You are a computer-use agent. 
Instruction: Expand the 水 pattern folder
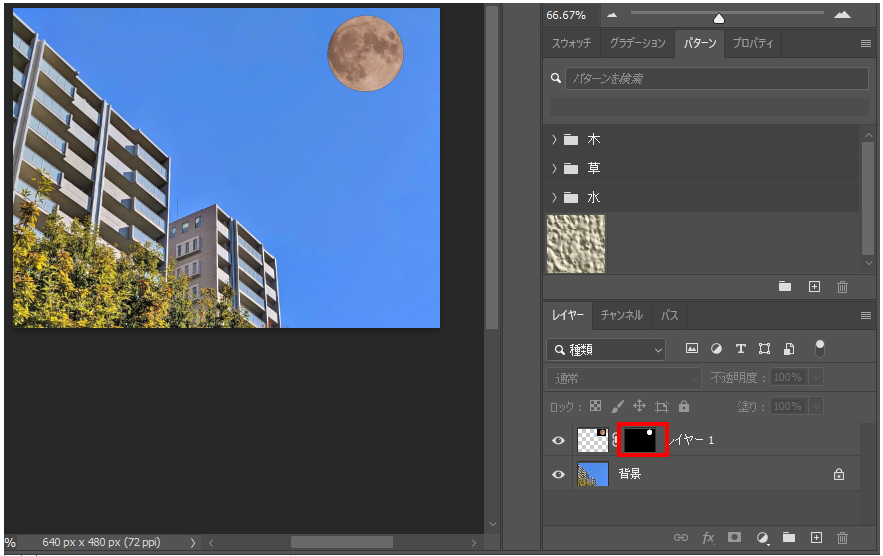click(554, 197)
